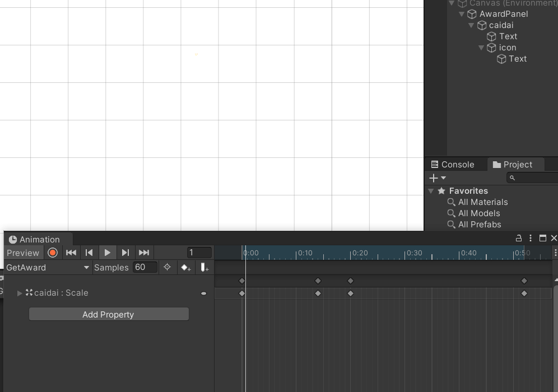Select caidai game object
The height and width of the screenshot is (392, 558).
(x=501, y=25)
